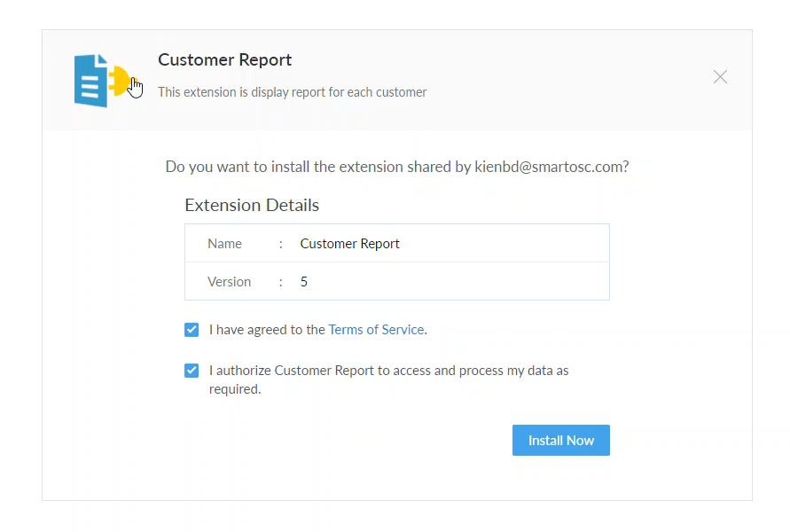Click the blue document extension icon
This screenshot has height=532, width=790.
coord(91,81)
